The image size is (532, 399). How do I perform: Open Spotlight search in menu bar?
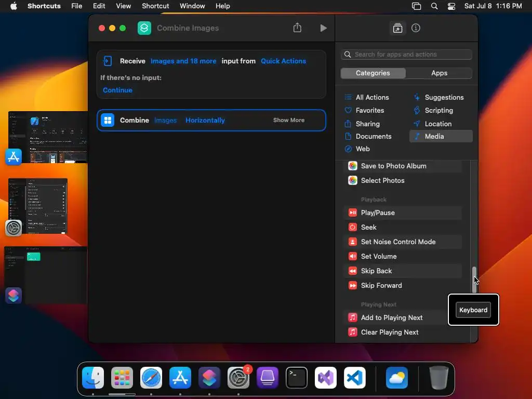pos(434,6)
